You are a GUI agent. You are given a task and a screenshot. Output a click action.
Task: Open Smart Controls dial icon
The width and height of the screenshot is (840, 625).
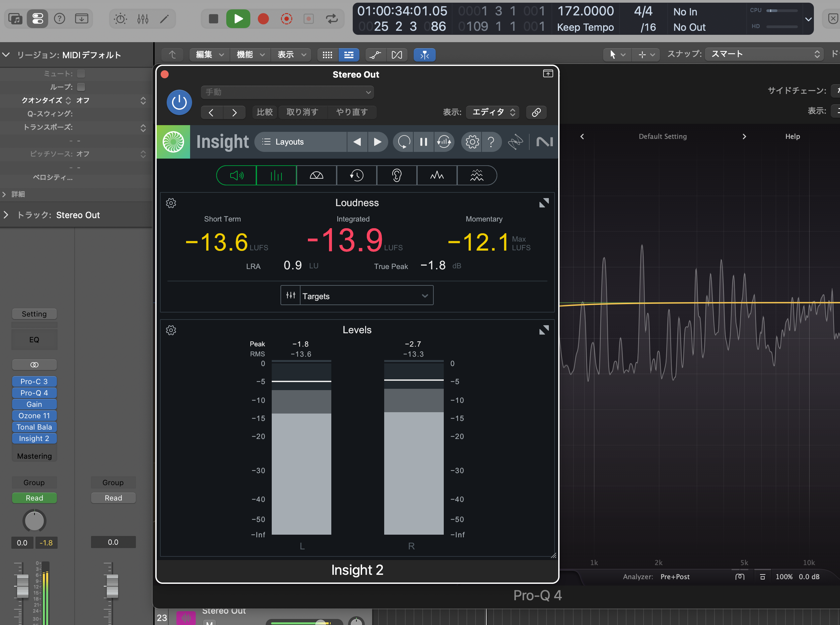coord(120,18)
